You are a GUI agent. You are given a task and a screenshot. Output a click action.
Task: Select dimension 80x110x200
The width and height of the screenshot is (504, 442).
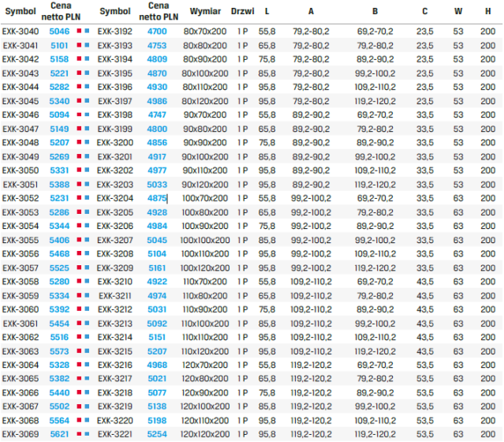pos(205,87)
